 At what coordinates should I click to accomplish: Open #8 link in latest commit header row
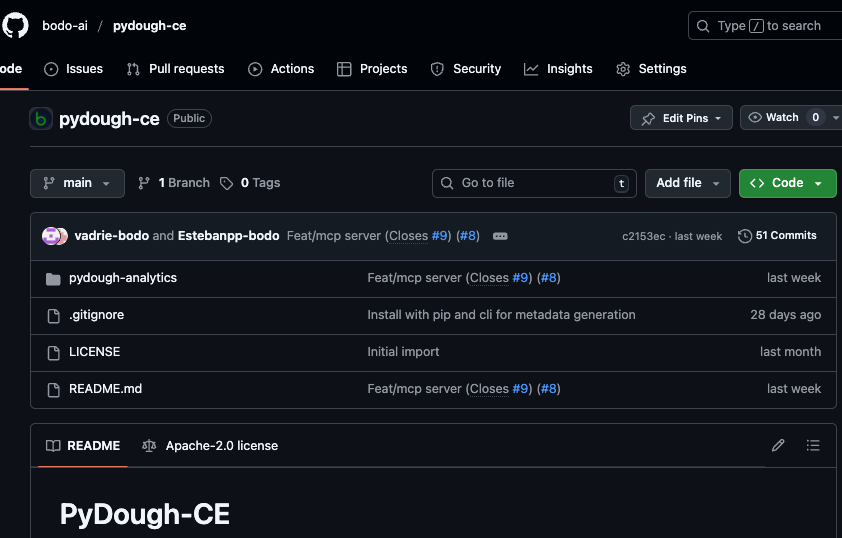(x=468, y=236)
